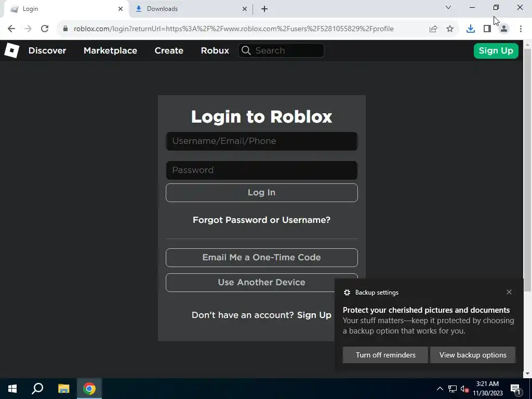Viewport: 532px width, 399px height.
Task: Open the Chrome three-dot menu
Action: tap(521, 29)
